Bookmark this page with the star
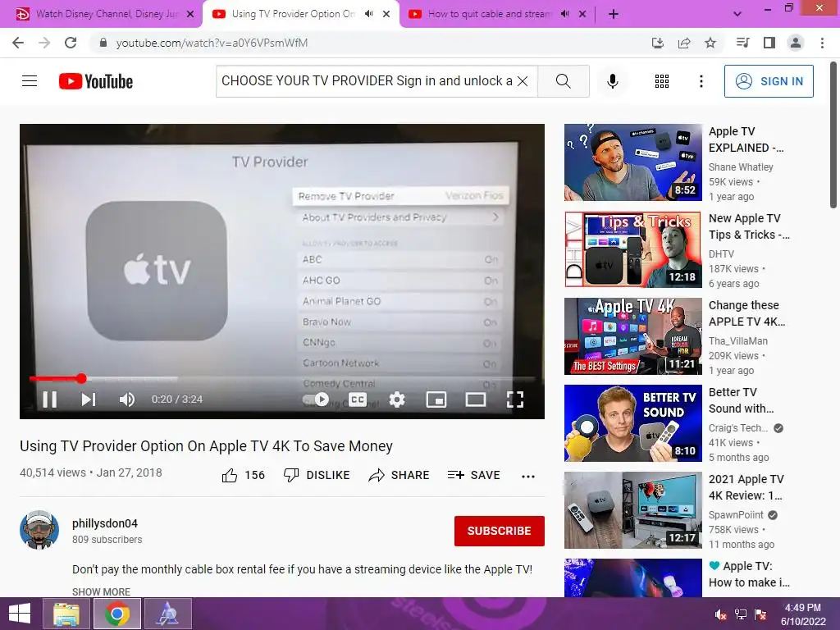Image resolution: width=840 pixels, height=630 pixels. click(710, 43)
